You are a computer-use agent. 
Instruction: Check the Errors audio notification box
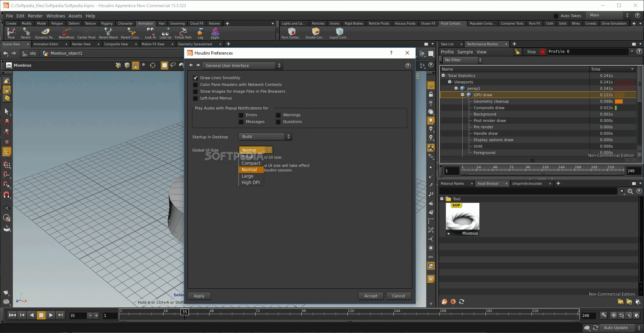(241, 115)
